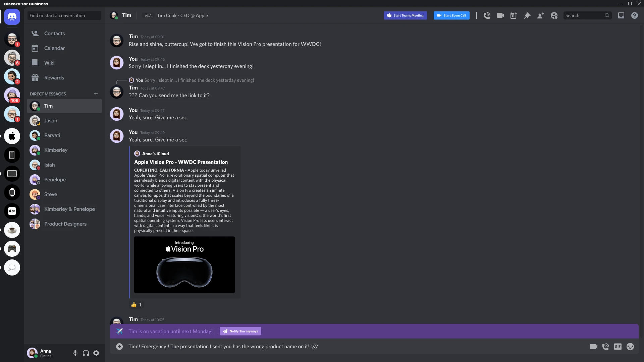This screenshot has width=644, height=362.
Task: Open Rewards page
Action: pos(64,78)
